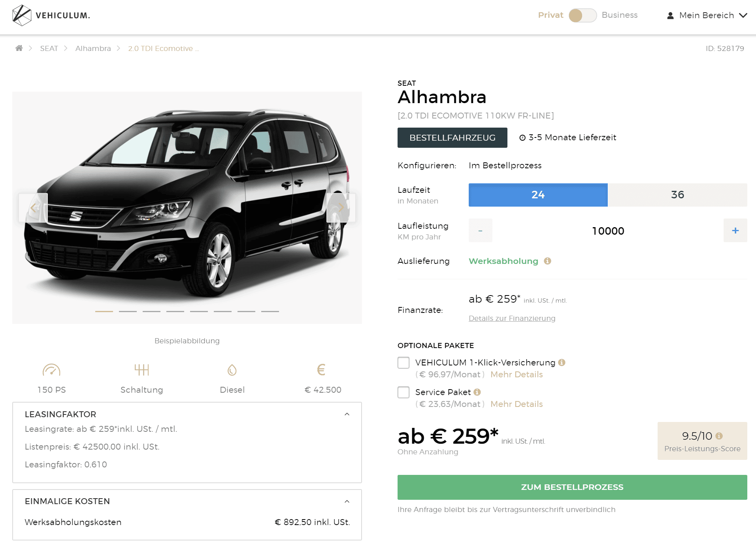Open the Mein Bereich dropdown

pyautogui.click(x=707, y=15)
